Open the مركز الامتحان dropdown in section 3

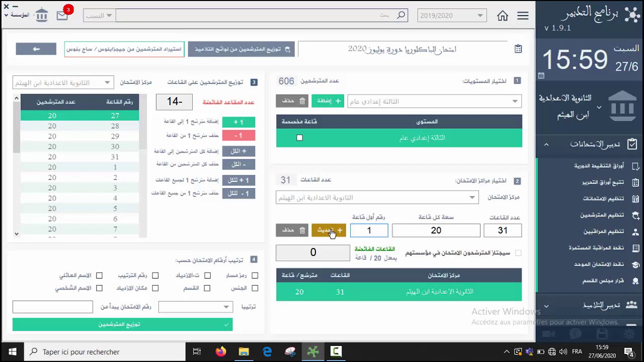point(63,82)
